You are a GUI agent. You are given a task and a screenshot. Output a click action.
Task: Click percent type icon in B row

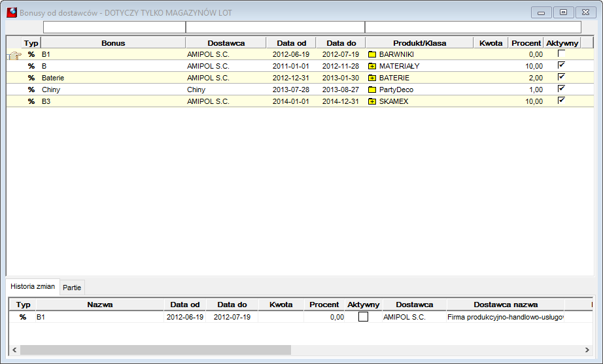(x=31, y=66)
